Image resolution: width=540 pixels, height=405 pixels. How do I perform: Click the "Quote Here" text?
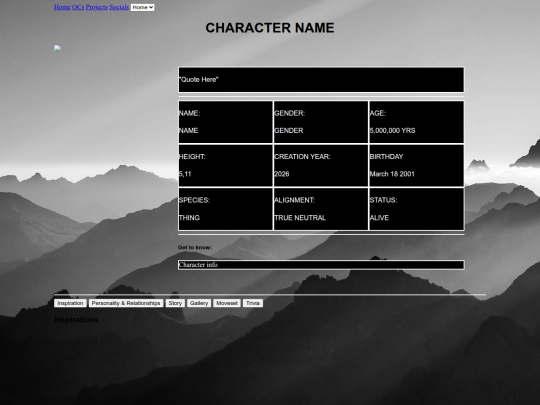(x=198, y=80)
